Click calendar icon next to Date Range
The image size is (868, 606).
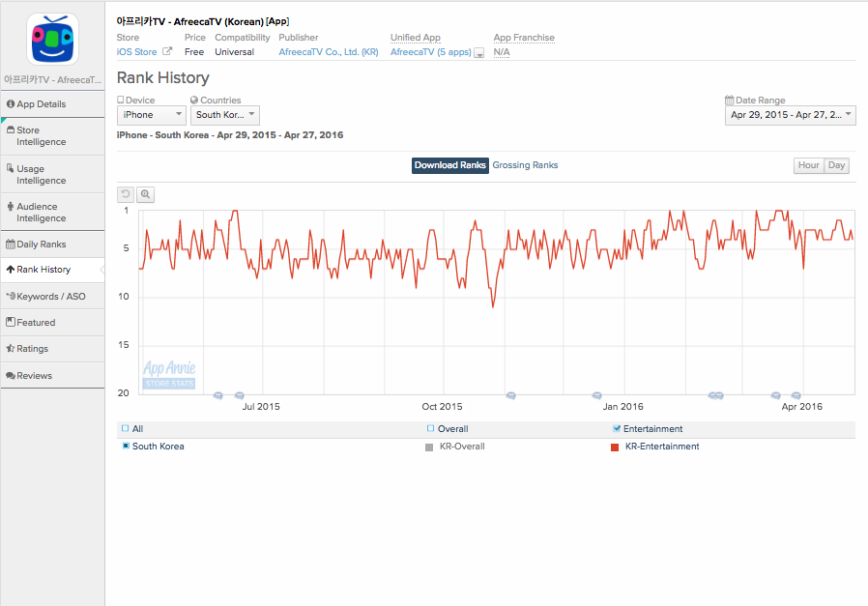730,101
